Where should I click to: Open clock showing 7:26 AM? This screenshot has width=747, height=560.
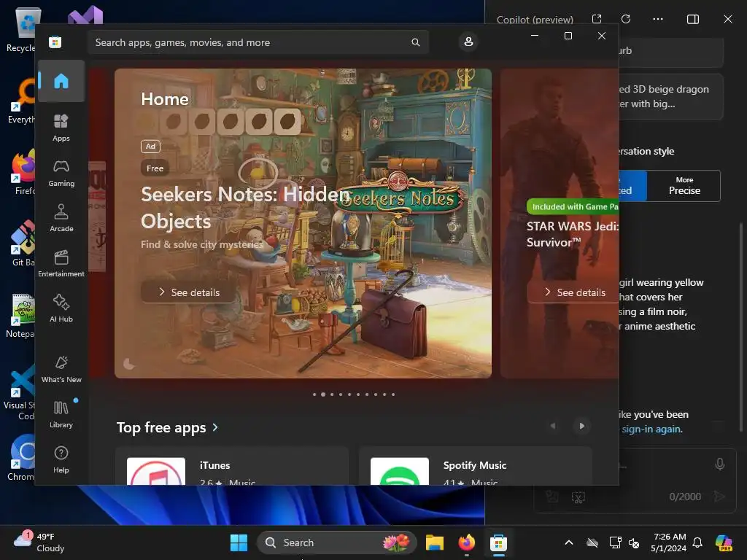669,542
